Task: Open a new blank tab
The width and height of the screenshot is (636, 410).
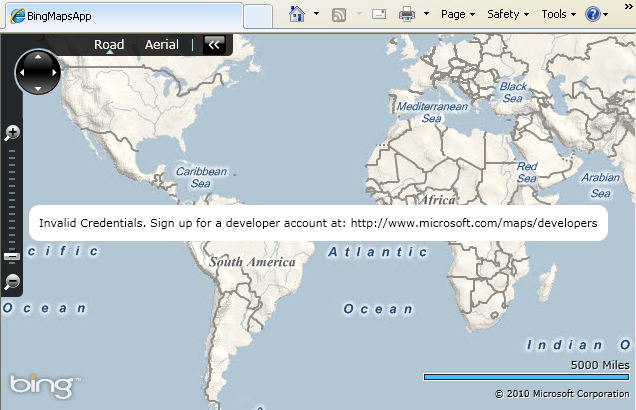Action: pyautogui.click(x=258, y=17)
